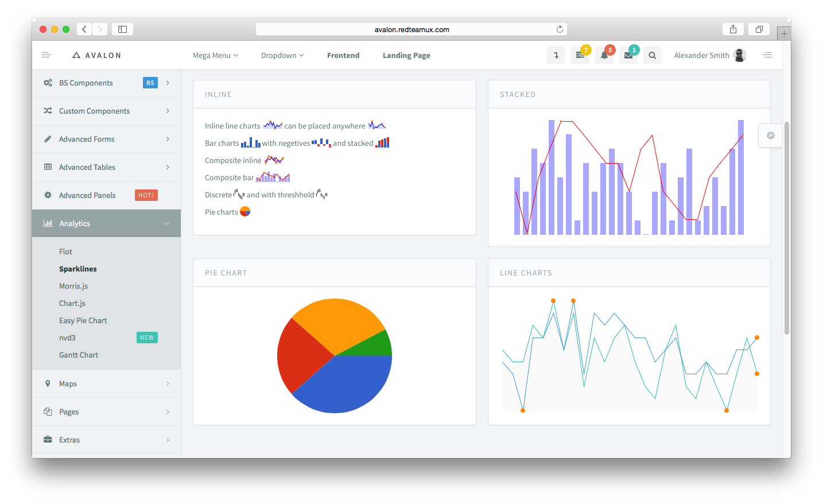
Task: Expand the Advanced Forms chevron
Action: (x=168, y=139)
